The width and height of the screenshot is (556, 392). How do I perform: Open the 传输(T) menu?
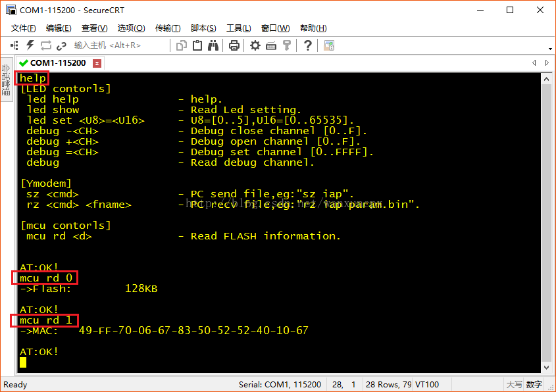click(x=167, y=28)
